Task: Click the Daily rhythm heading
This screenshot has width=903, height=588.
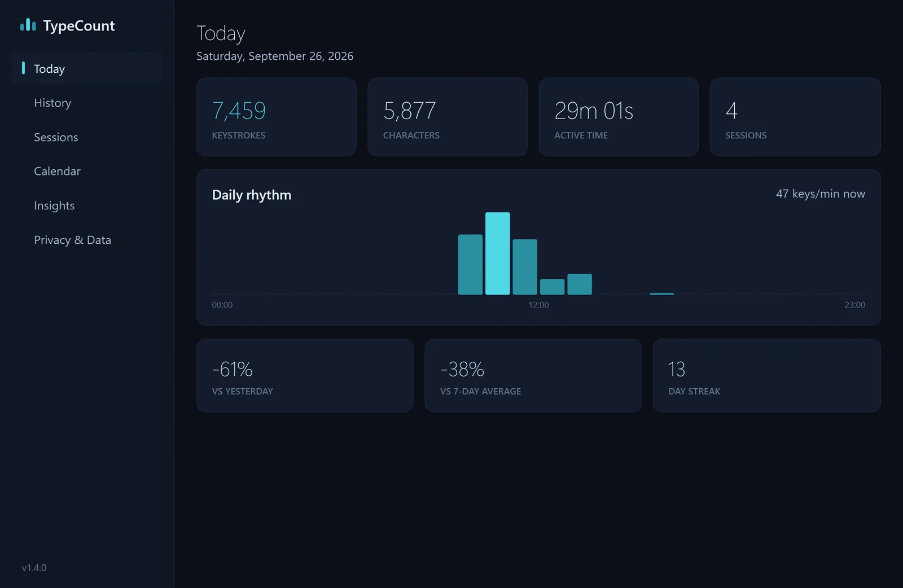Action: (x=252, y=195)
